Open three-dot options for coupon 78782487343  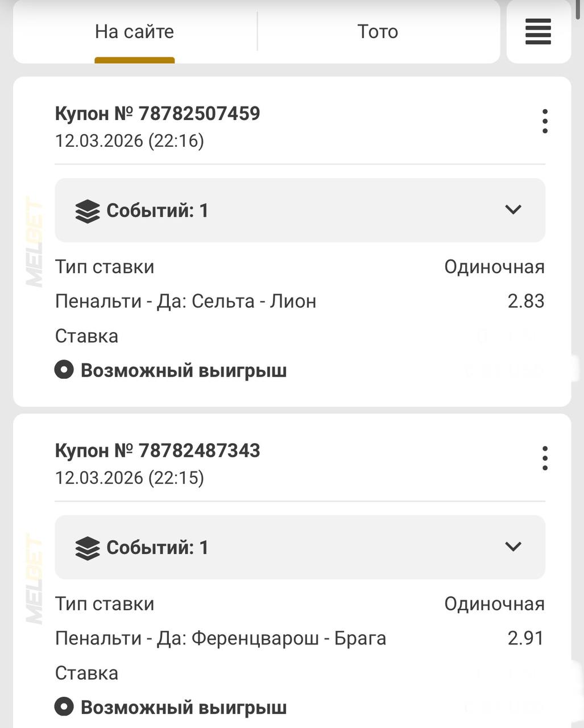click(545, 458)
